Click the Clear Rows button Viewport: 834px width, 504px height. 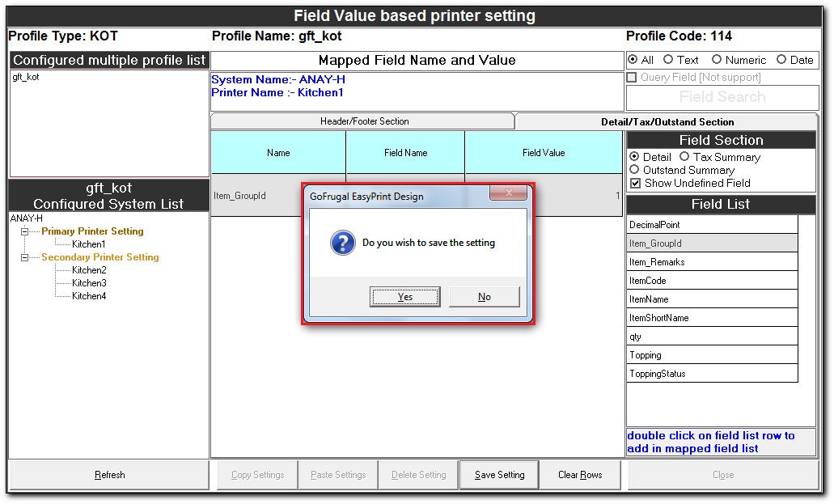pos(580,475)
